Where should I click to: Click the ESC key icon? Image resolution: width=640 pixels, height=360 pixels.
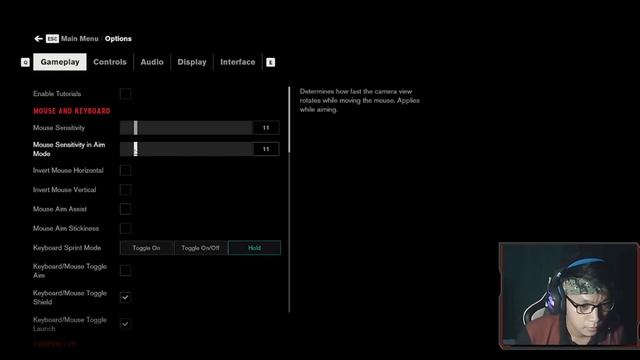pos(52,39)
